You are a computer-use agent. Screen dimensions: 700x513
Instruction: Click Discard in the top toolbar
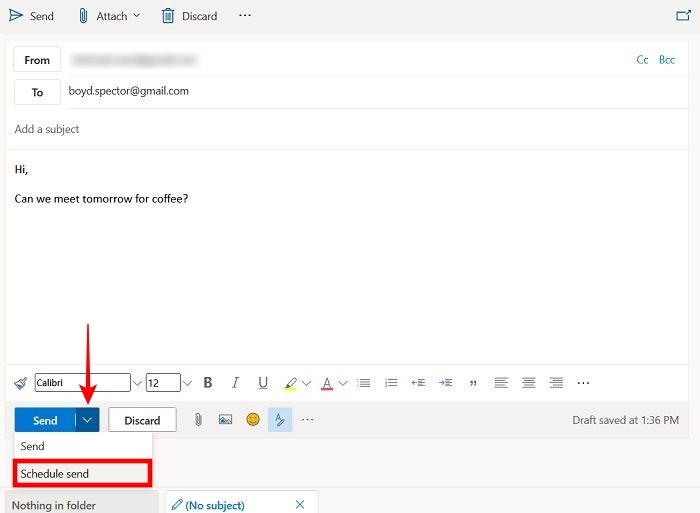coord(190,16)
